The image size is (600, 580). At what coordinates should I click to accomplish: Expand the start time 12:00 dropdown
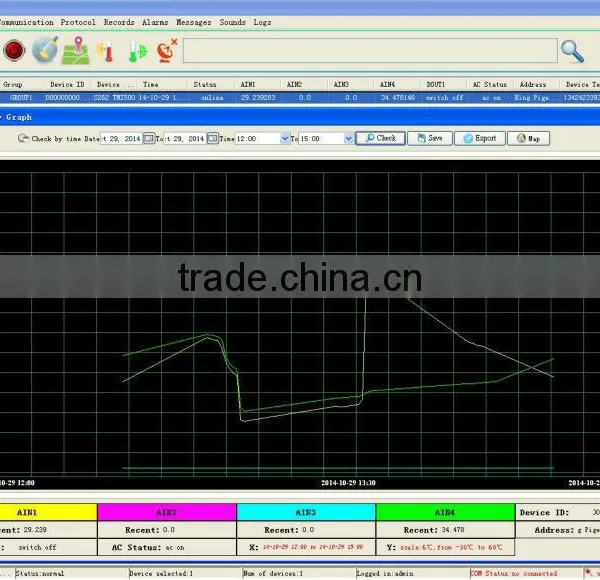tap(285, 138)
